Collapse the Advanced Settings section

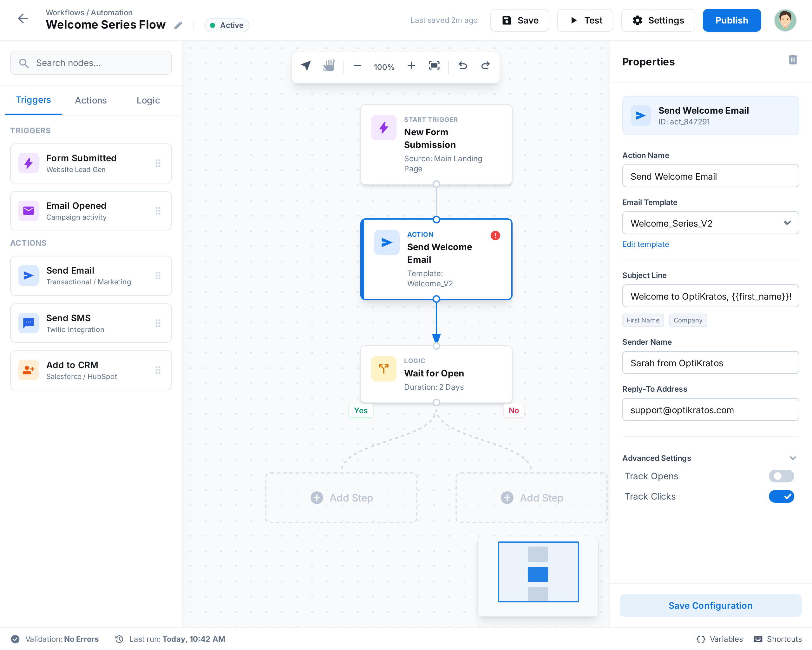click(792, 458)
